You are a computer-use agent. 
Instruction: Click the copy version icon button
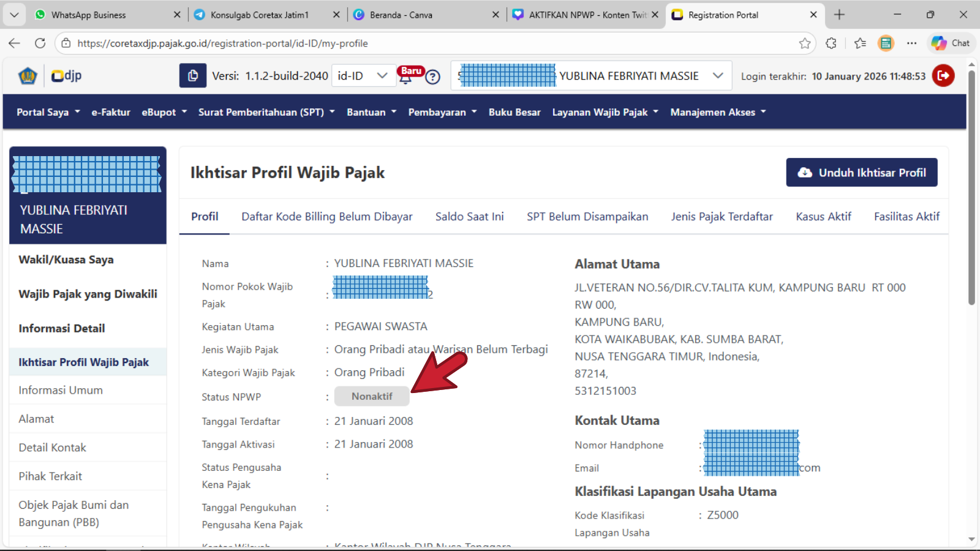tap(192, 76)
